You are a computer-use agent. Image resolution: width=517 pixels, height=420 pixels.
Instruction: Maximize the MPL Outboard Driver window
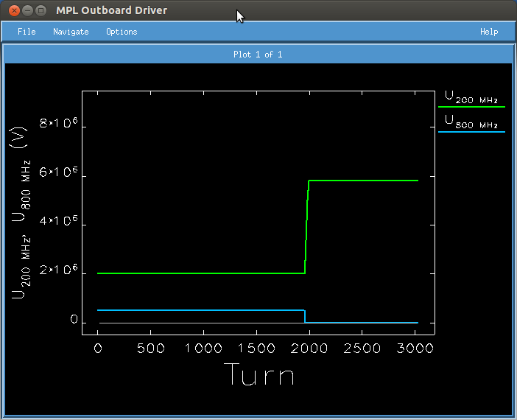click(x=41, y=10)
